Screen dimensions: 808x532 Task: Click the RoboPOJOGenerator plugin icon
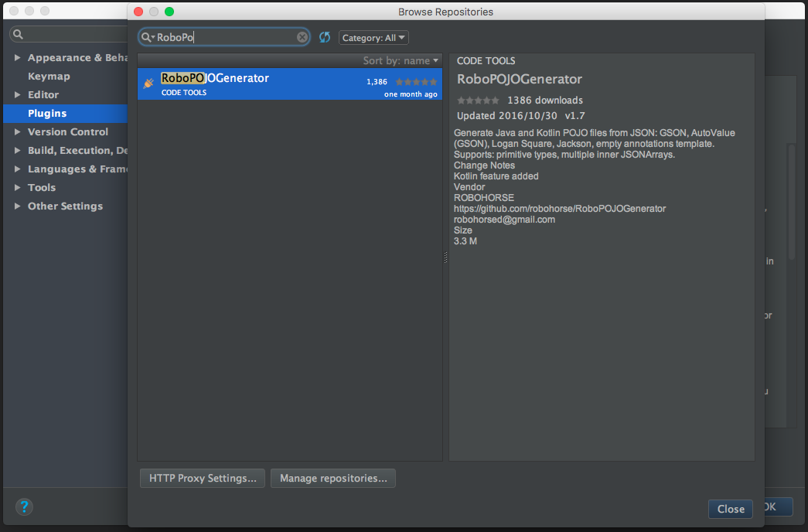click(x=148, y=83)
